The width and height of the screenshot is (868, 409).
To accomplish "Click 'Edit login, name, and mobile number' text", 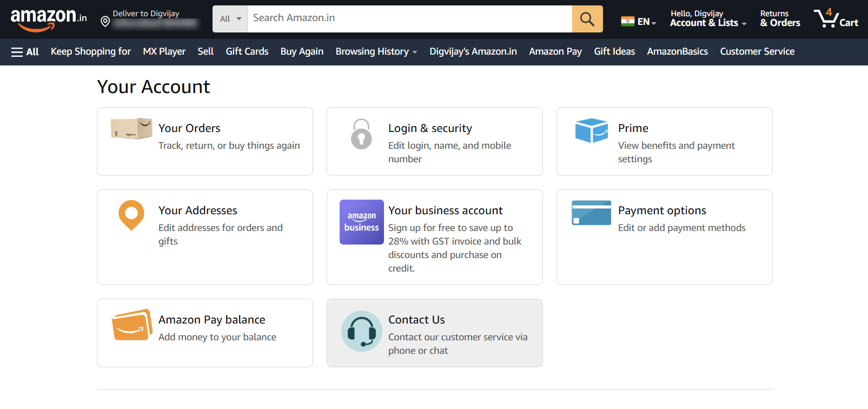I will (x=450, y=152).
